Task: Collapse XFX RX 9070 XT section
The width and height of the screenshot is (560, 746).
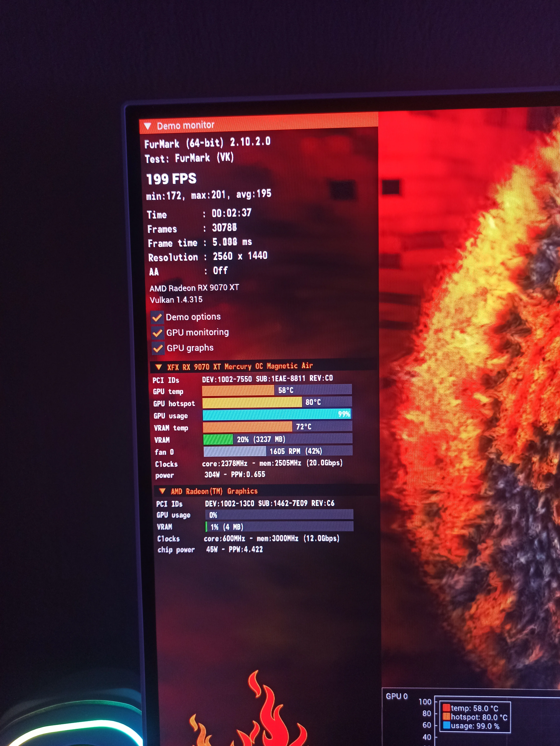Action: [x=158, y=367]
